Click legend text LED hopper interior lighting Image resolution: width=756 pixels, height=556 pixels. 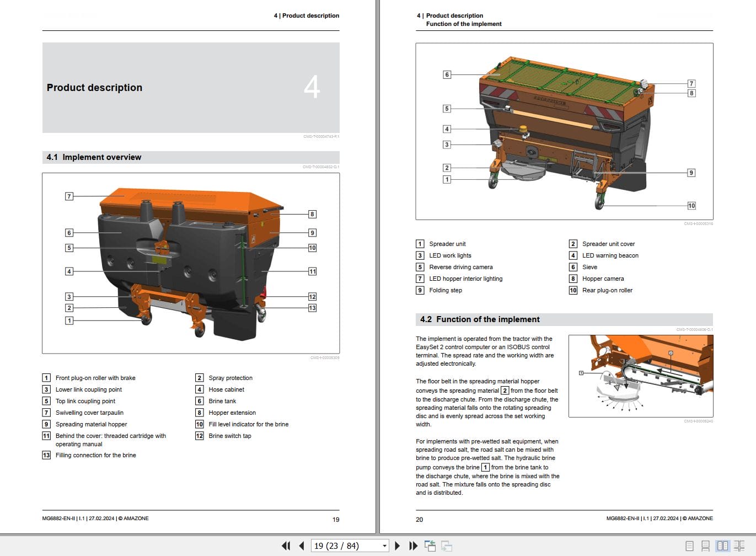pos(466,279)
